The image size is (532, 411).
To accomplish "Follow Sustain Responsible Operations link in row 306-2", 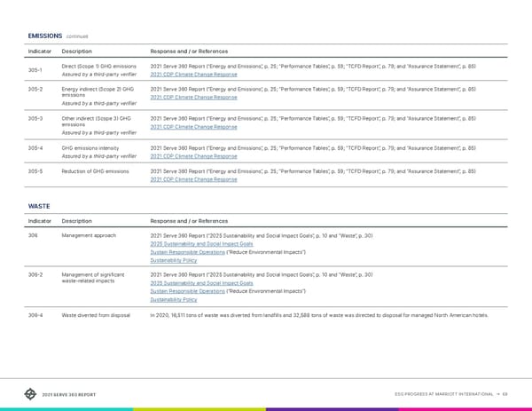I will 187,291.
